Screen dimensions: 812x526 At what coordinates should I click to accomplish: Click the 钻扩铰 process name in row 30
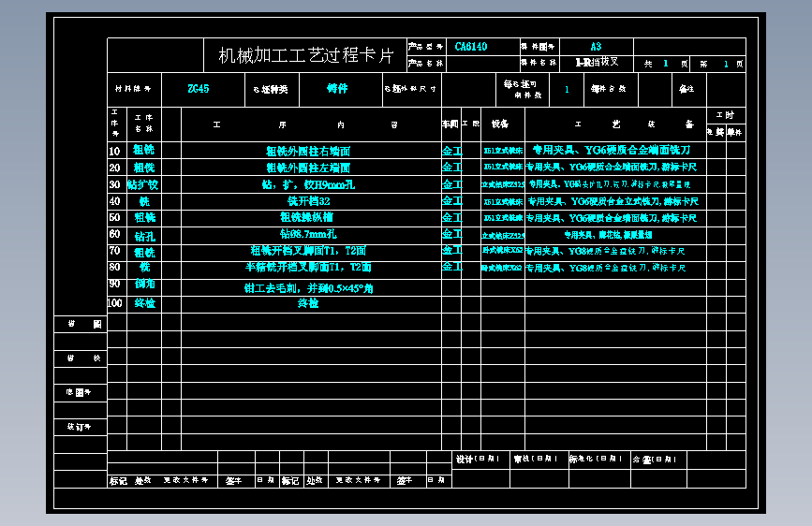(143, 184)
